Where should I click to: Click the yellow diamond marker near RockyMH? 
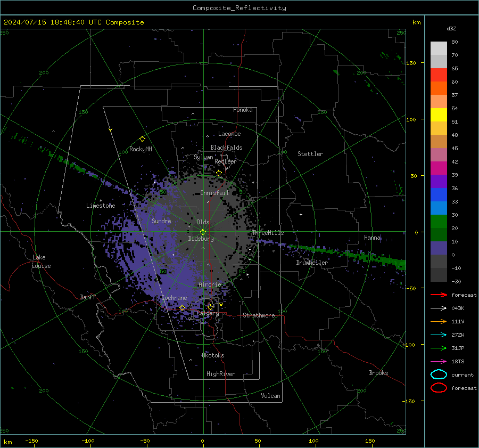point(142,139)
